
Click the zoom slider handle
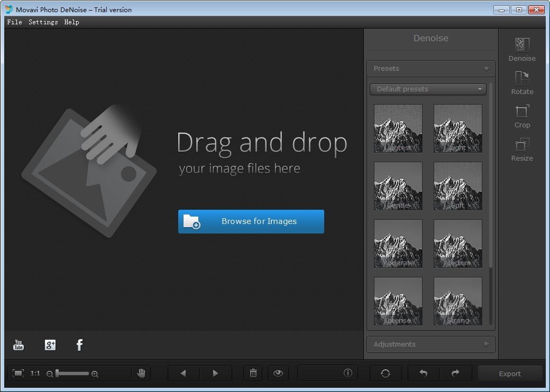point(57,374)
